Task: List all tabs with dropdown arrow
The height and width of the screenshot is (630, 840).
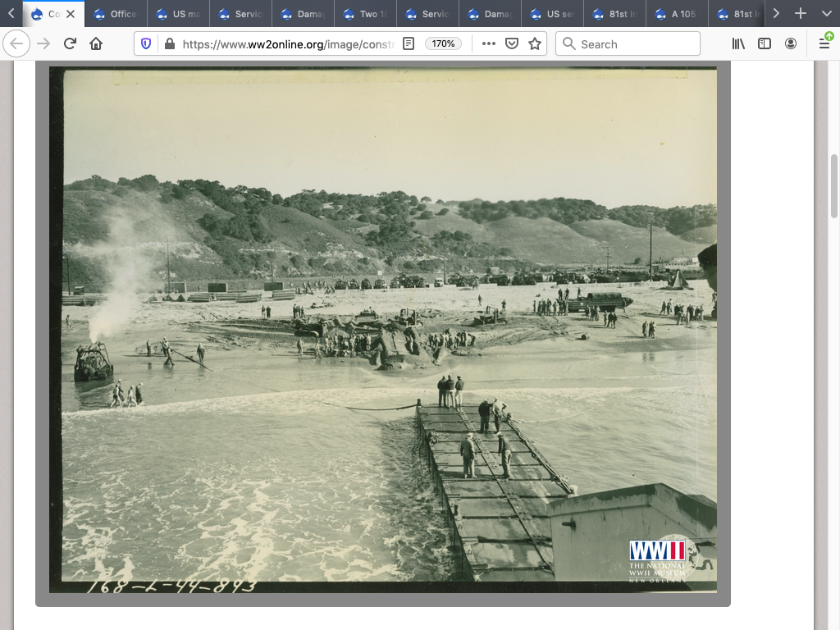Action: click(826, 13)
